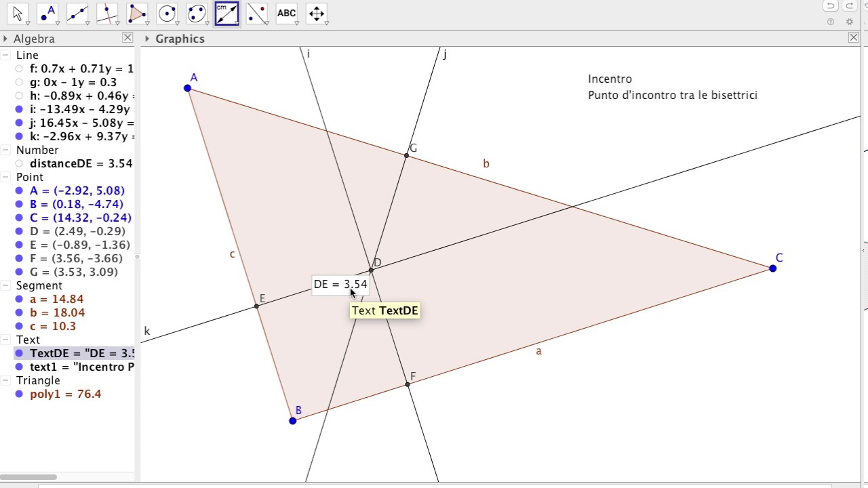Hide poly1 using its visibility marble
The image size is (868, 488).
point(19,394)
